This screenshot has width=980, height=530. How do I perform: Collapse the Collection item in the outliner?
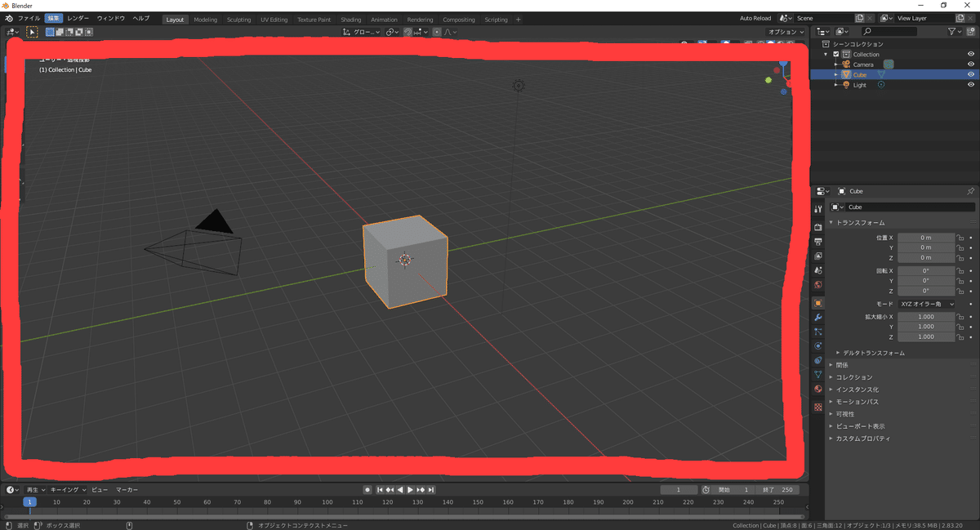point(826,54)
